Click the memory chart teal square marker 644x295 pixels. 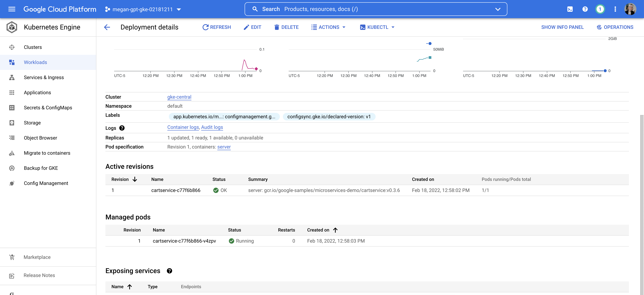pos(430,58)
